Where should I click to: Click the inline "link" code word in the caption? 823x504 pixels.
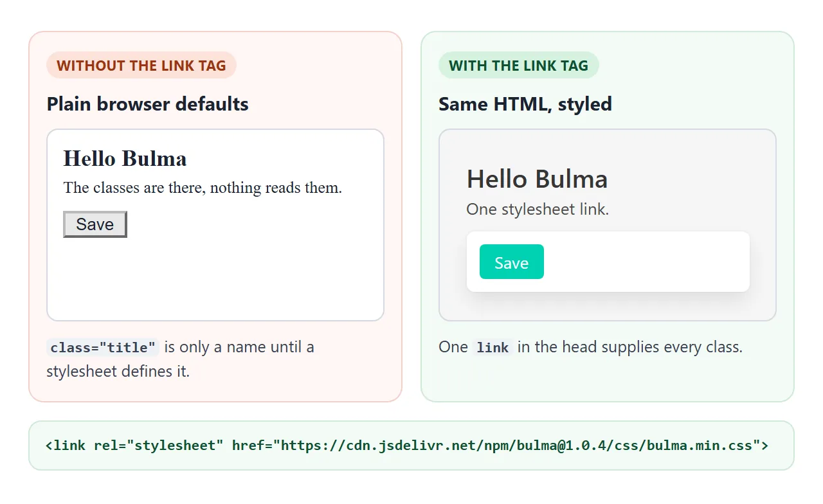point(493,348)
